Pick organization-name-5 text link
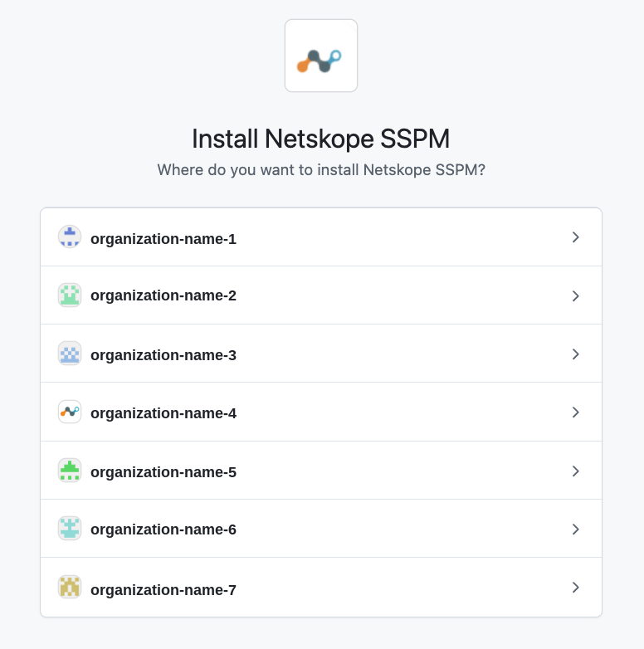Image resolution: width=644 pixels, height=649 pixels. pos(163,472)
